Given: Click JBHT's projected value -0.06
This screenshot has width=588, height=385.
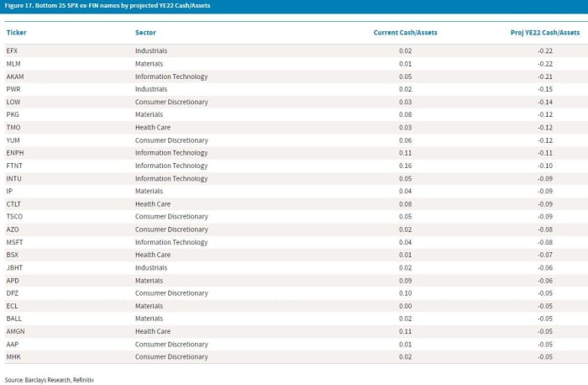Looking at the screenshot, I should tap(545, 268).
